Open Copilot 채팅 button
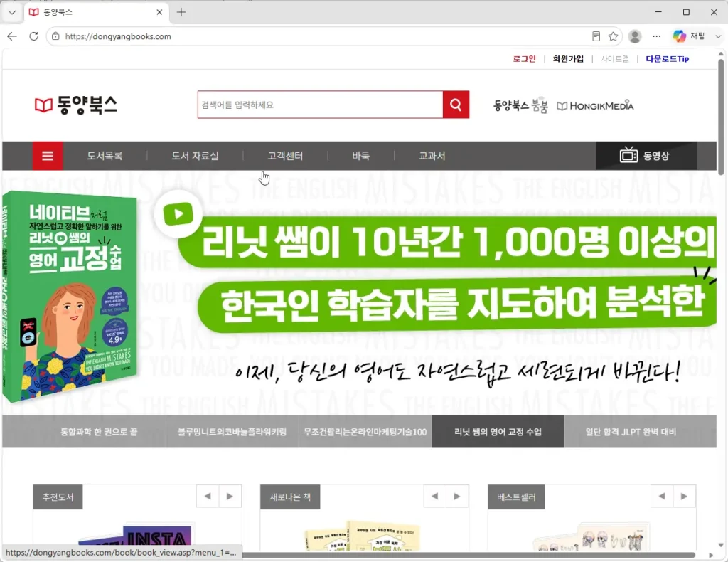Image resolution: width=728 pixels, height=562 pixels. coord(689,36)
